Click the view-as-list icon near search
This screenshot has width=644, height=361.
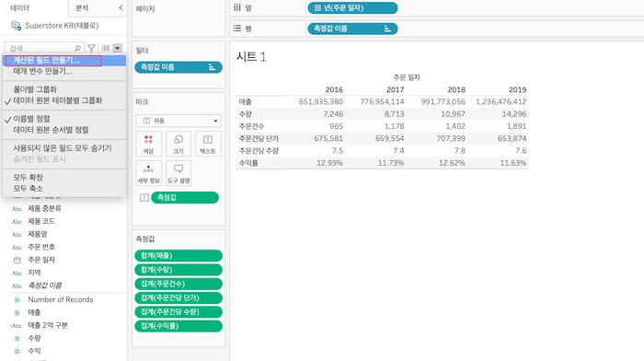pyautogui.click(x=106, y=48)
